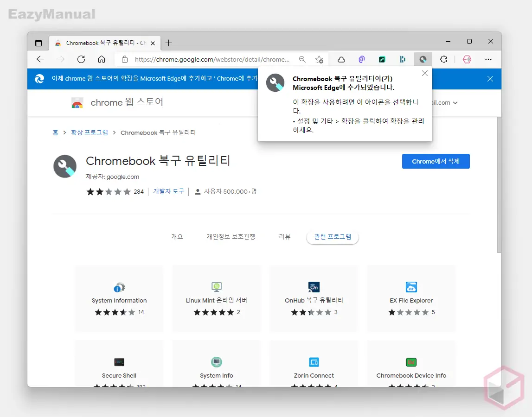View site info via the lock icon
This screenshot has width=532, height=417.
[125, 59]
